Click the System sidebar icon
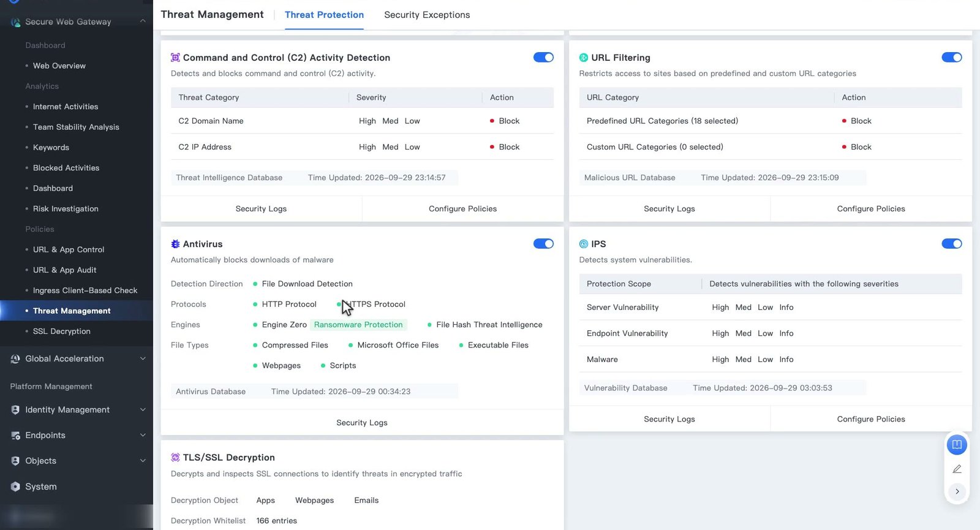 tap(15, 486)
